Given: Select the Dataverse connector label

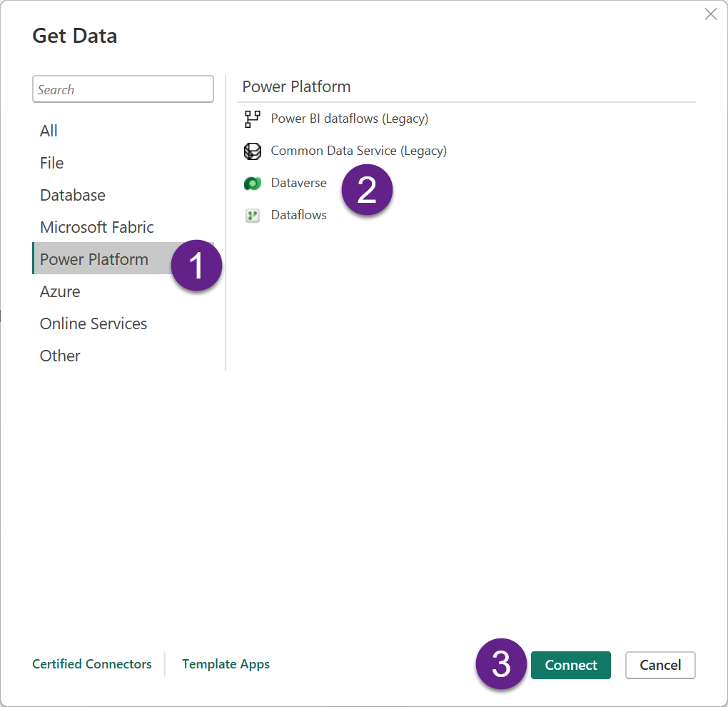Looking at the screenshot, I should (x=298, y=183).
